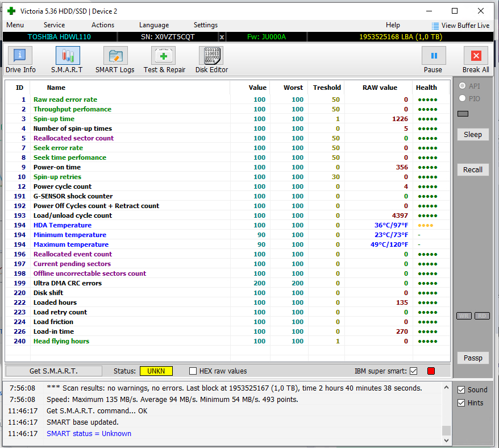
Task: Click the 1953525168 LBA capacity label
Action: [x=401, y=37]
